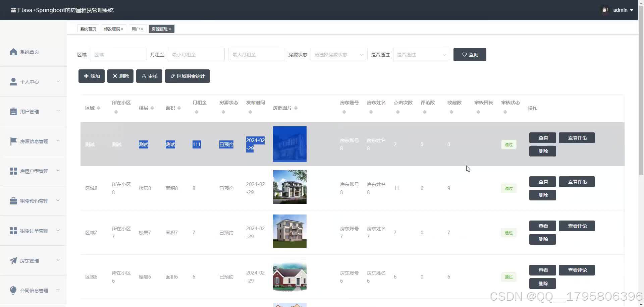
Task: Switch to the 系统首页 tab
Action: 88,29
